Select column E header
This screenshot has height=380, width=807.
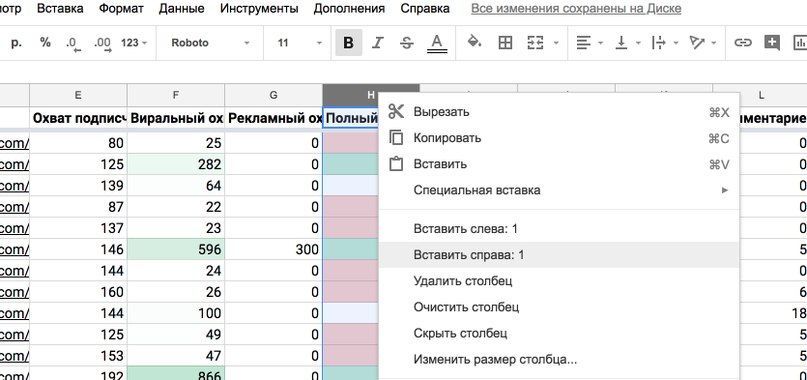pyautogui.click(x=78, y=95)
